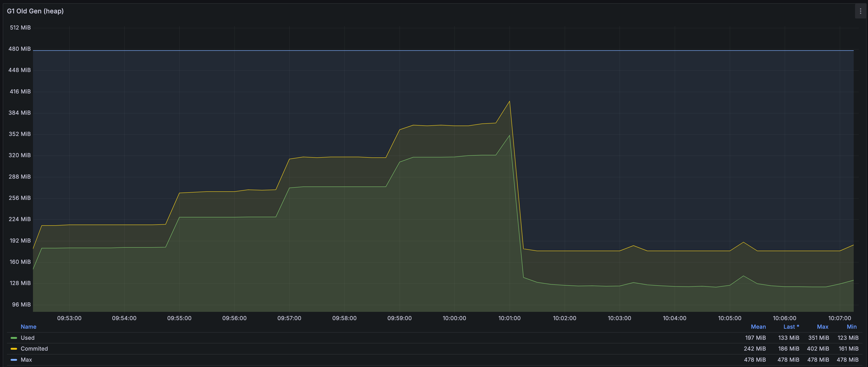Toggle visibility of the Max series
The height and width of the screenshot is (367, 868).
pos(26,360)
